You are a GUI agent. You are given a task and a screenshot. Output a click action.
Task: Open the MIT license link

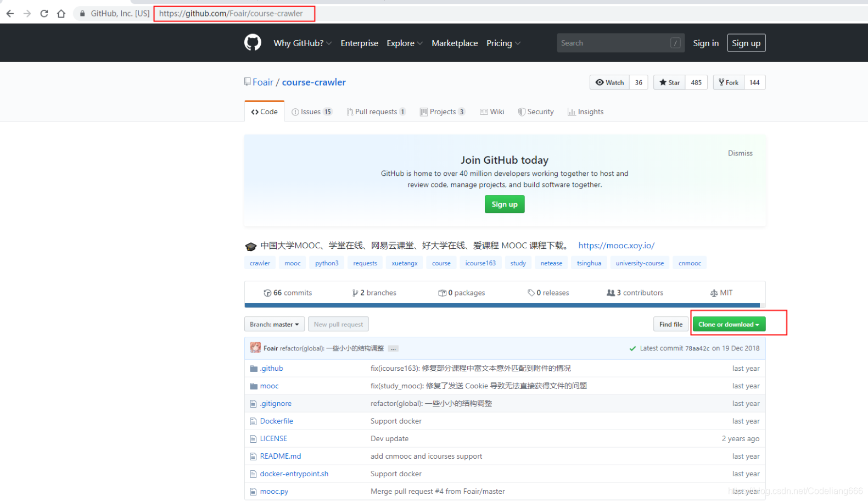(721, 293)
